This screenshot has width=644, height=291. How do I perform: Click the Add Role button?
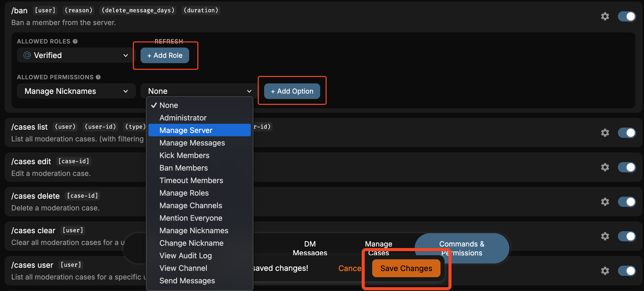165,55
